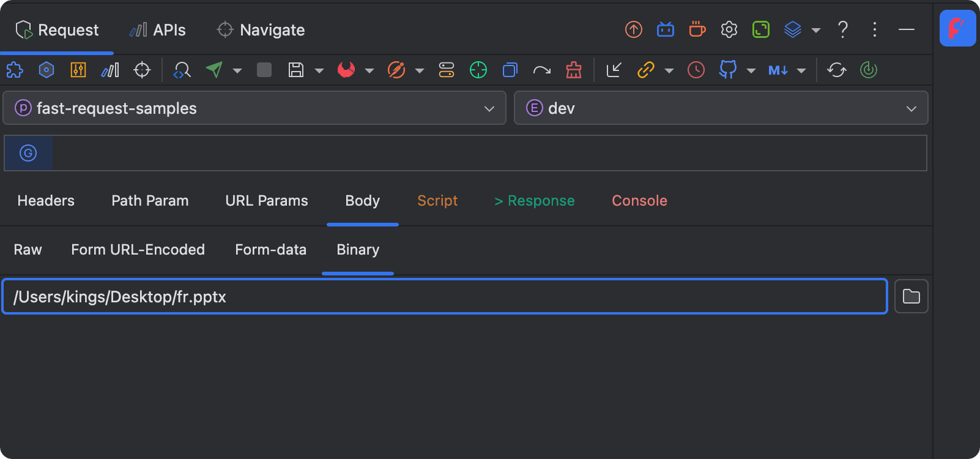Click the yellow chain link icon
This screenshot has height=459, width=980.
click(646, 70)
